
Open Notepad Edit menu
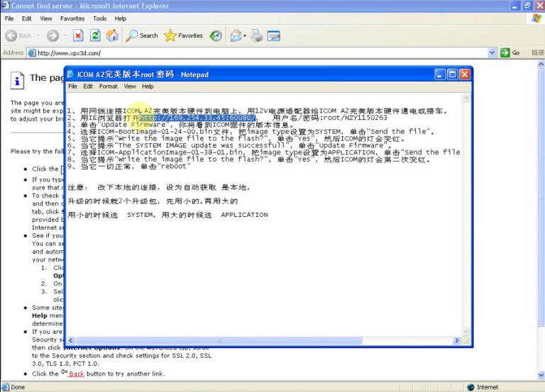tap(88, 86)
